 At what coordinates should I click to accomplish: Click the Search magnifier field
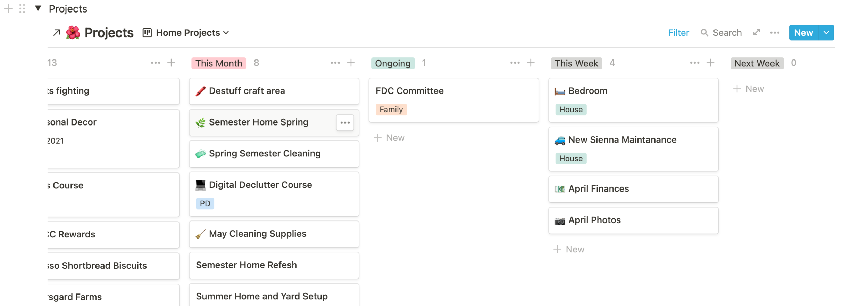tap(721, 33)
